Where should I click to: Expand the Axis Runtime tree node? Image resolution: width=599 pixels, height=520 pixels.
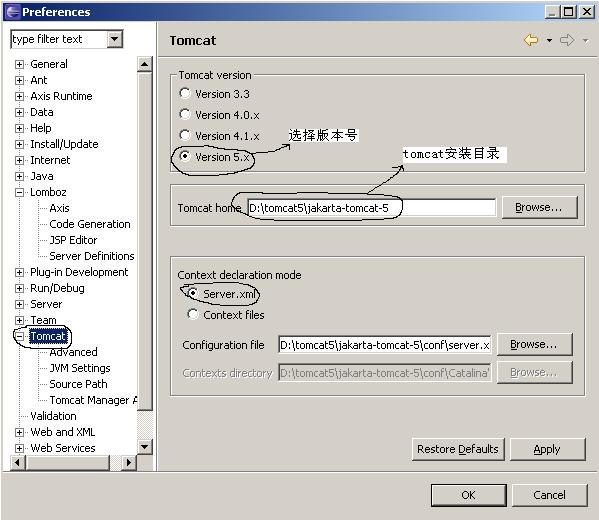(19, 96)
